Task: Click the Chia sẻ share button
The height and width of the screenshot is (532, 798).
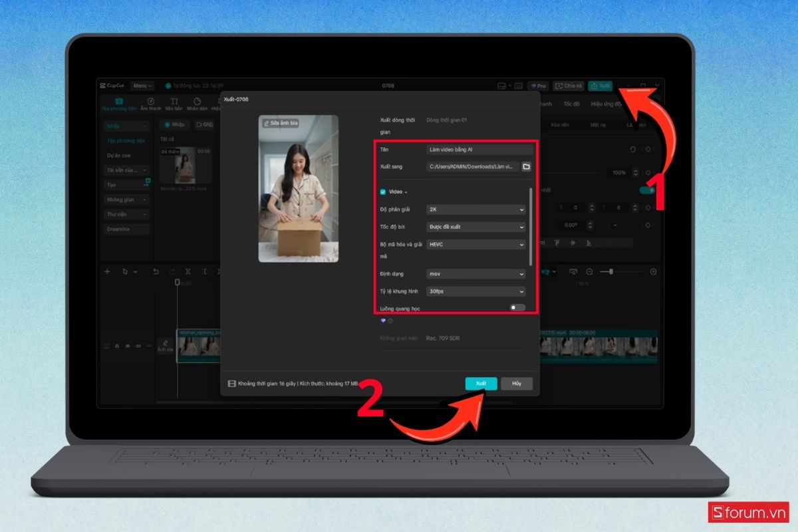Action: 569,86
